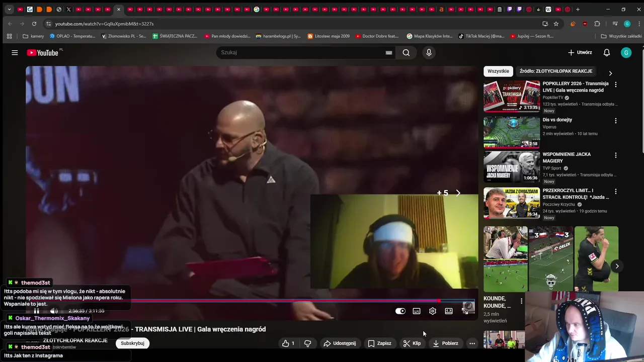Close the active YouTube tab
644x362 pixels.
(119, 9)
